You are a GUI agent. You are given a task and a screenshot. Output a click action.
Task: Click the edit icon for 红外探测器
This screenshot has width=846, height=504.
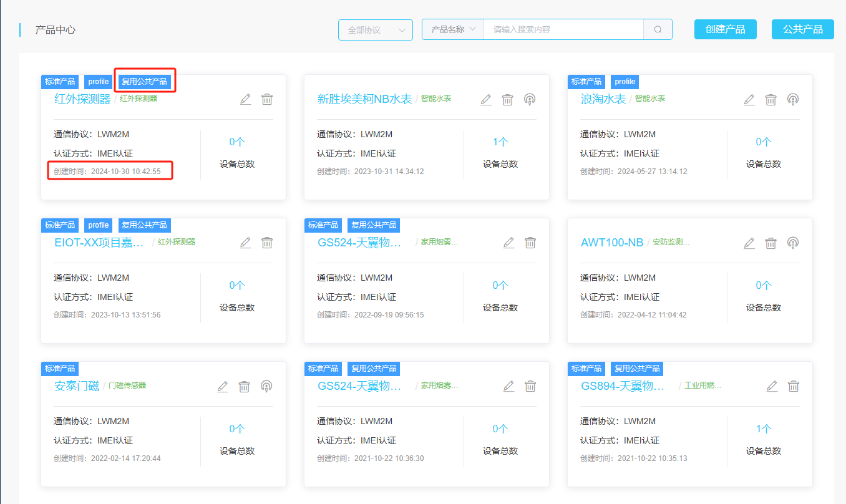point(246,99)
